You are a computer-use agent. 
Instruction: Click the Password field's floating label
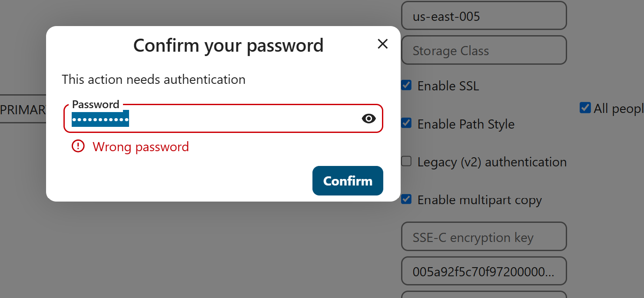96,105
